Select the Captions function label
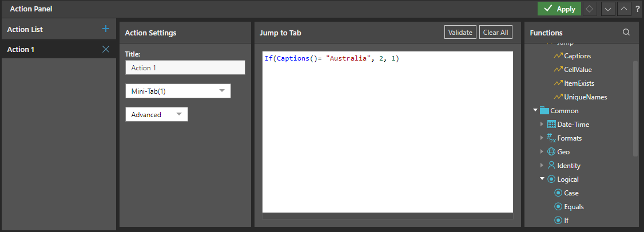 click(578, 55)
